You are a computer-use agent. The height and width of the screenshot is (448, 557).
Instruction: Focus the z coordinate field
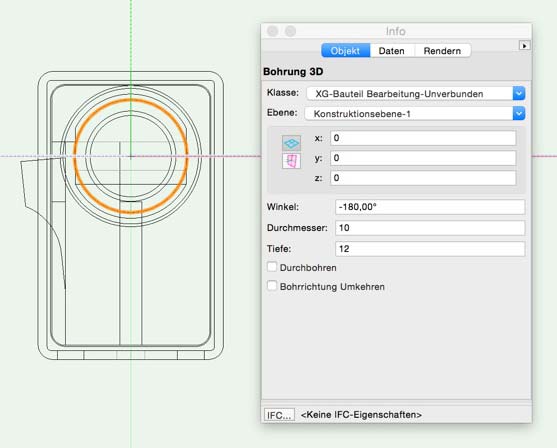pos(423,178)
